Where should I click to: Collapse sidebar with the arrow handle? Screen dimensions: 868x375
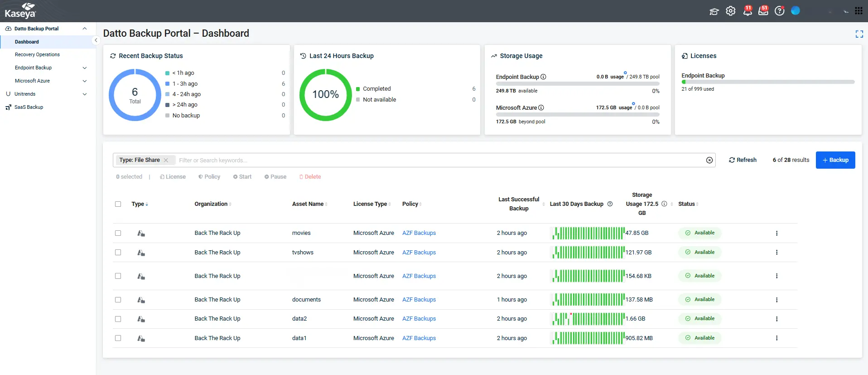pos(96,40)
